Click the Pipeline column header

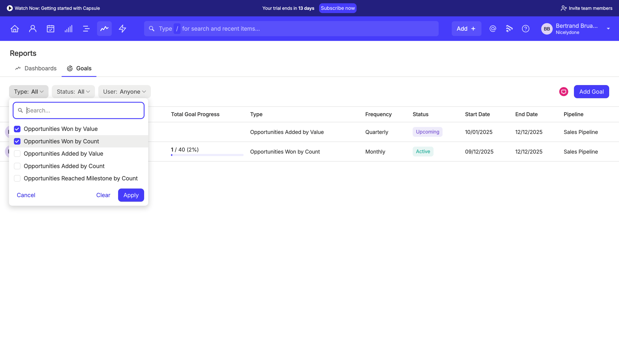click(573, 114)
